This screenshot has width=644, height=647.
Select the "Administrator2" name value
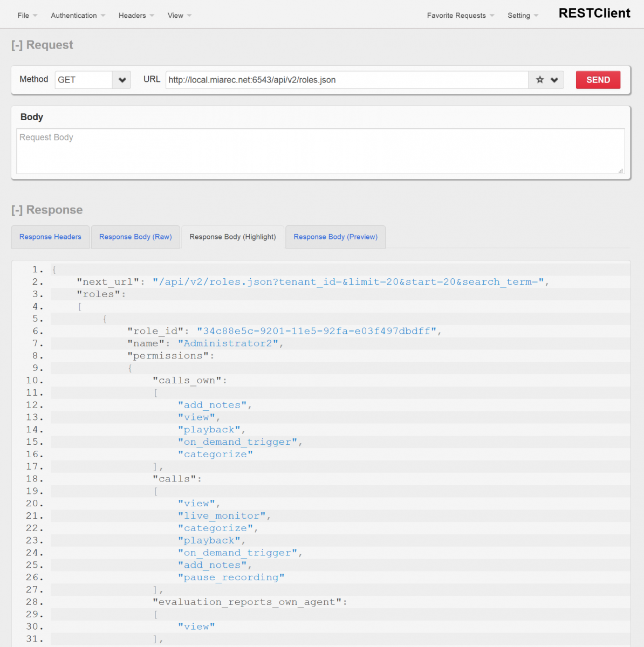click(228, 343)
